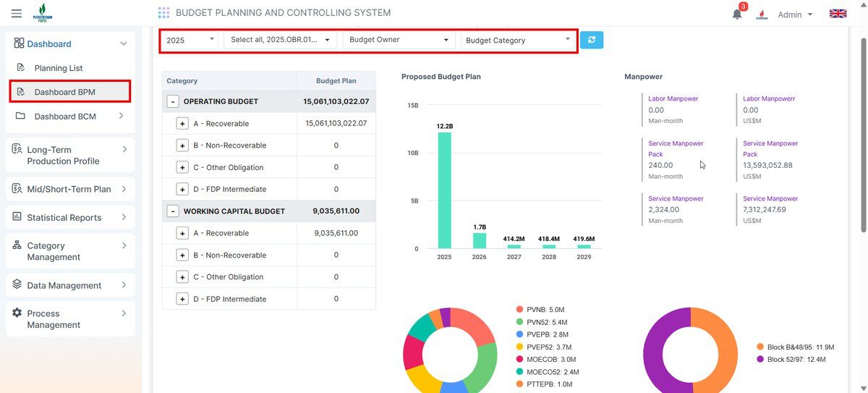Click the Dashboard icon in sidebar

(x=19, y=43)
